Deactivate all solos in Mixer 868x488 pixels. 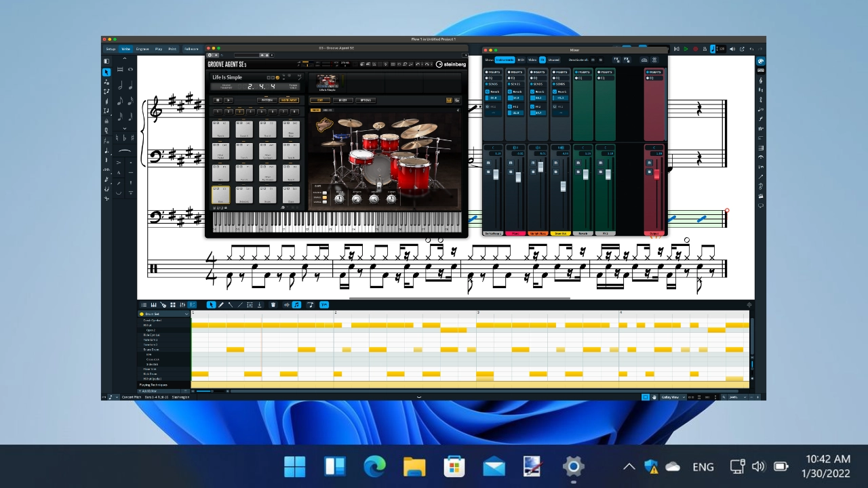(x=601, y=60)
